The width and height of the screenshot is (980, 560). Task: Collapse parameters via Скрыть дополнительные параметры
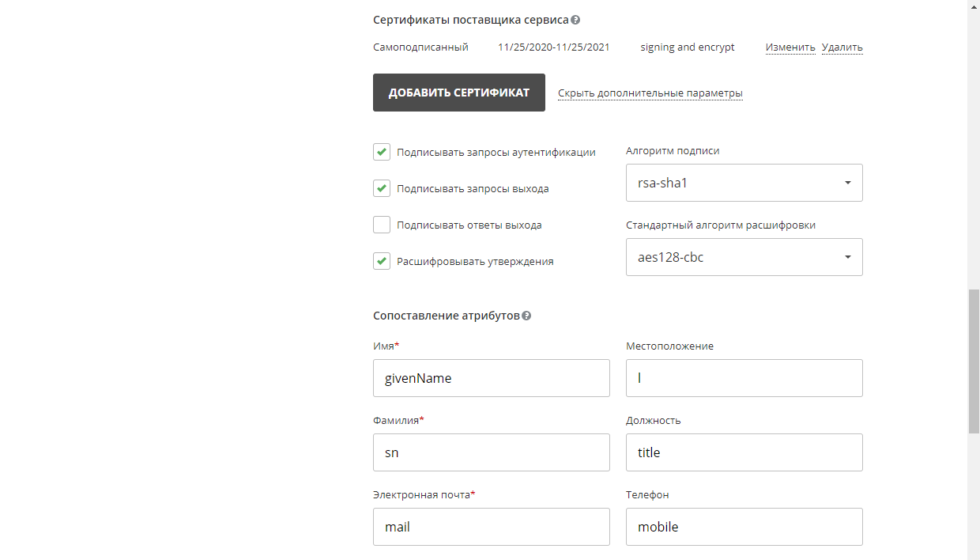[650, 93]
